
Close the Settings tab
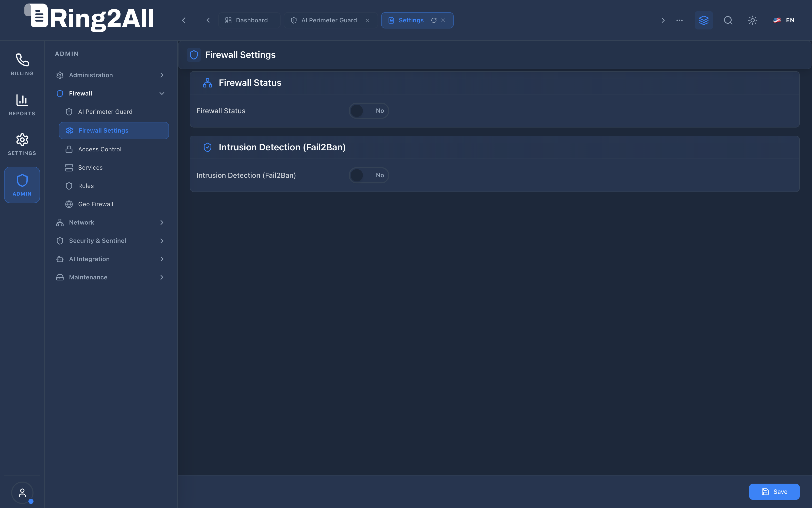[x=443, y=20]
